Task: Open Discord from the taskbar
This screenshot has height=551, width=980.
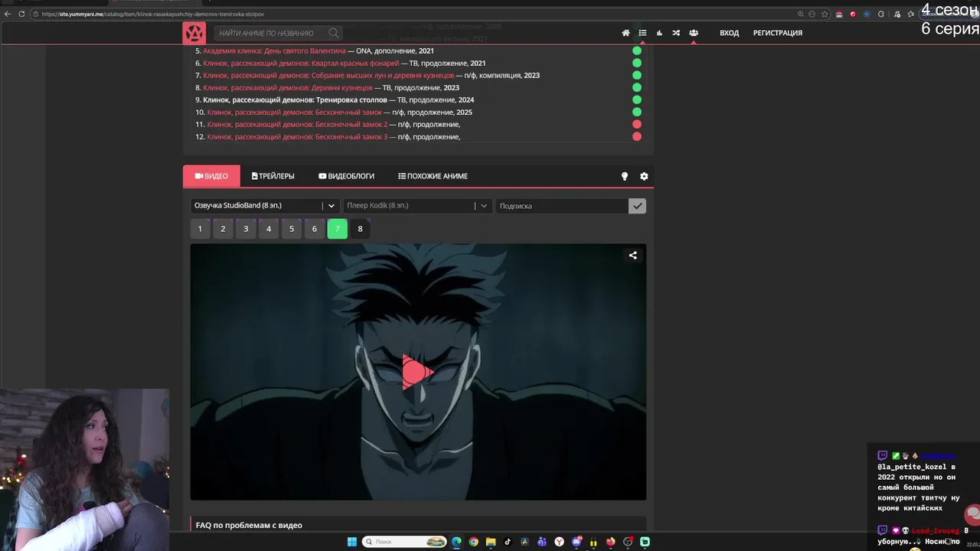Action: pyautogui.click(x=577, y=542)
